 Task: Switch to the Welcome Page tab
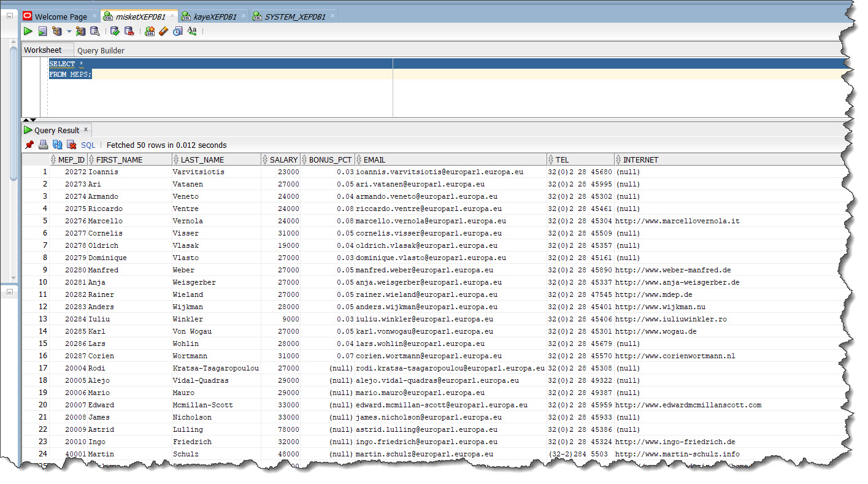point(61,17)
